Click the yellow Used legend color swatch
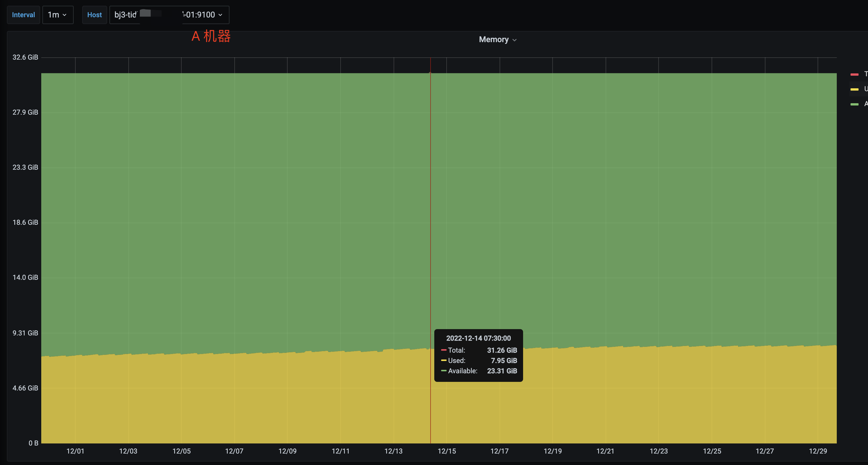Image resolution: width=868 pixels, height=465 pixels. point(854,89)
